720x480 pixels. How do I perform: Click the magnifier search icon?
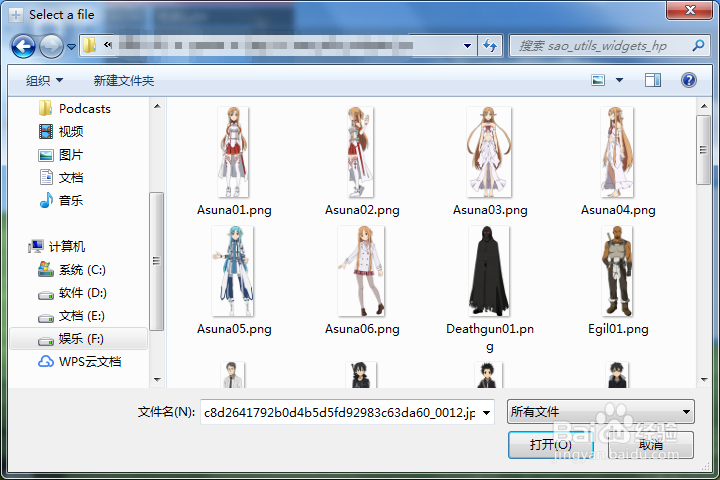click(698, 45)
